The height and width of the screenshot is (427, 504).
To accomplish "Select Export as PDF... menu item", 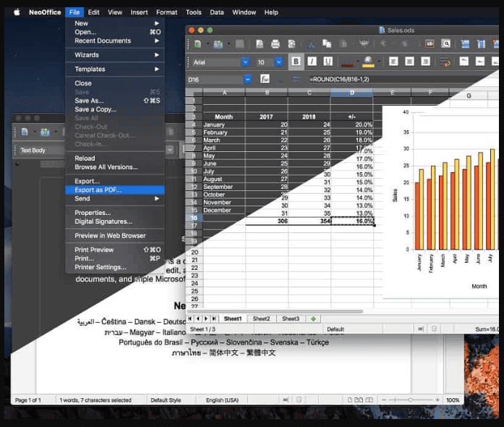I will (115, 190).
